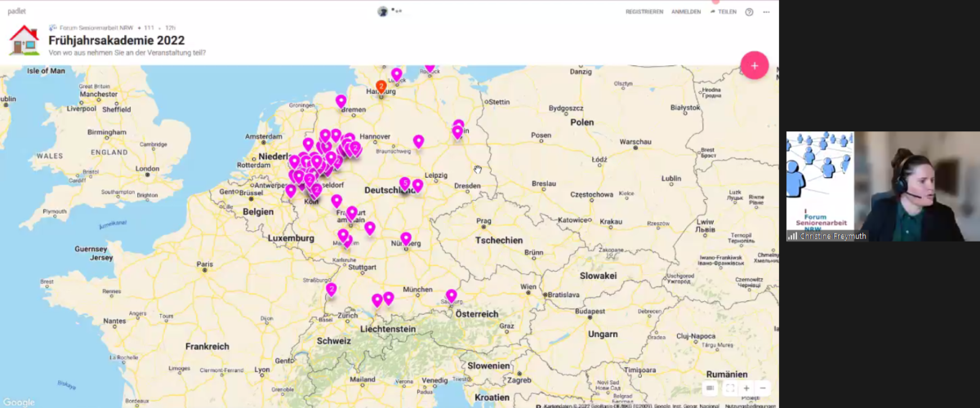The image size is (980, 408).
Task: Click the Google logo on the map
Action: [x=18, y=401]
